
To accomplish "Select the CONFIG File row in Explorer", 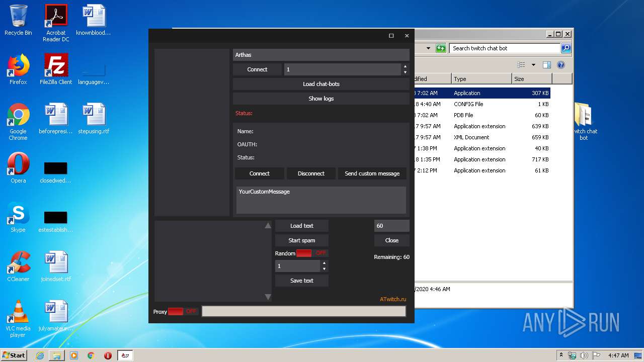I will (482, 104).
